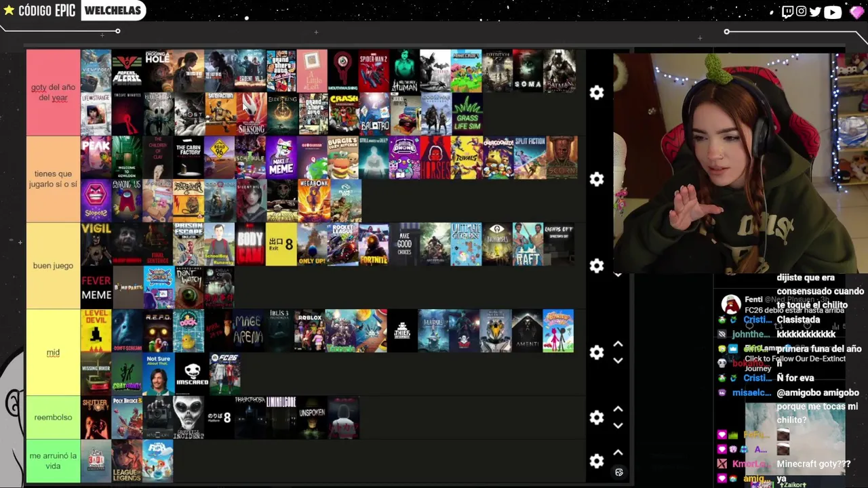This screenshot has height=488, width=868.
Task: Move the reembolso tier down
Action: click(x=618, y=426)
